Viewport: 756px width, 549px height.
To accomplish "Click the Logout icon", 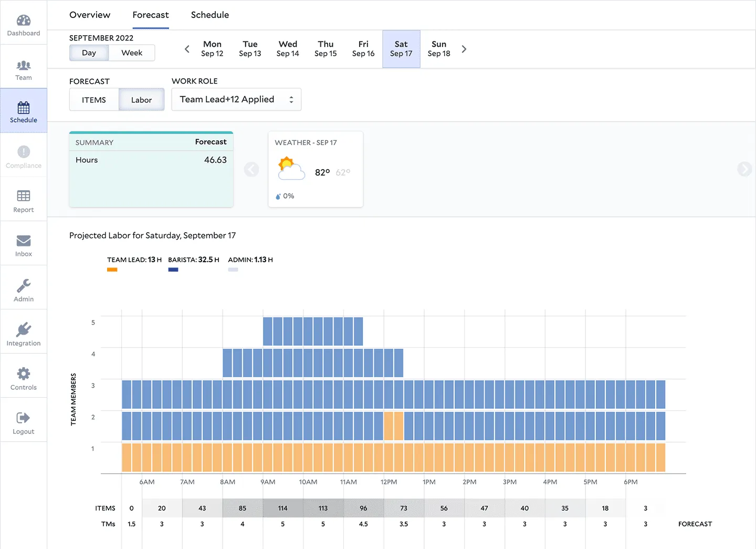I will click(x=24, y=418).
